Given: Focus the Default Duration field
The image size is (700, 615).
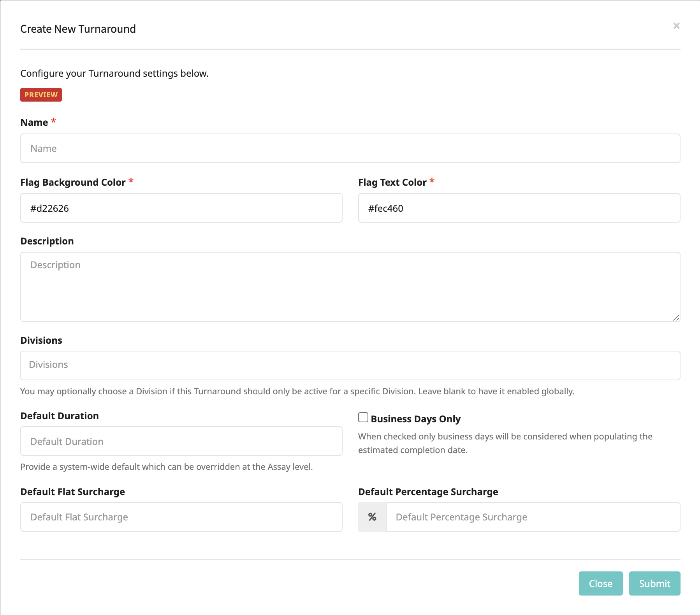Looking at the screenshot, I should click(181, 441).
